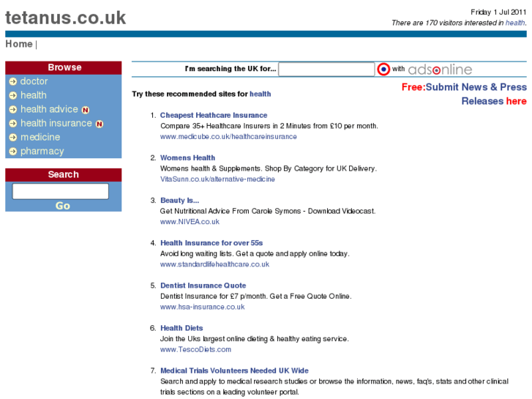Browse the health advice category
The image size is (532, 399).
pyautogui.click(x=49, y=109)
